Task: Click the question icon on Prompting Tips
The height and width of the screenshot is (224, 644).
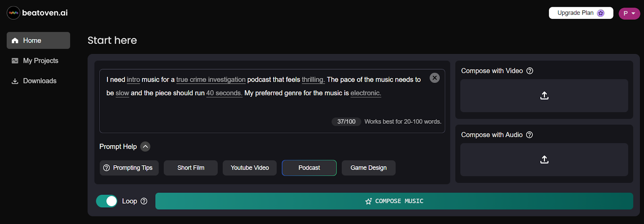Action: pyautogui.click(x=107, y=168)
